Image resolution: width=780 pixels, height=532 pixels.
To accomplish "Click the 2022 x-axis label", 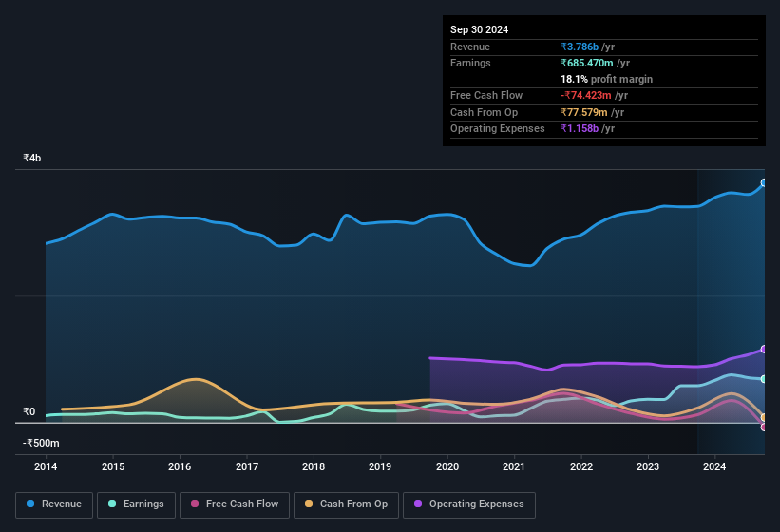I will 581,466.
